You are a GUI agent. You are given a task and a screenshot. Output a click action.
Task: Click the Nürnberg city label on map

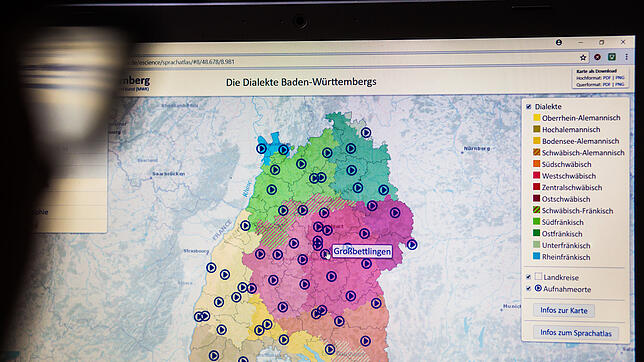click(476, 148)
